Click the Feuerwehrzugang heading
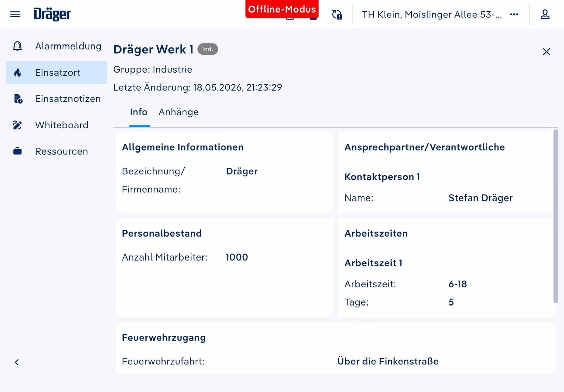Viewport: 564px width, 392px height. coord(164,338)
